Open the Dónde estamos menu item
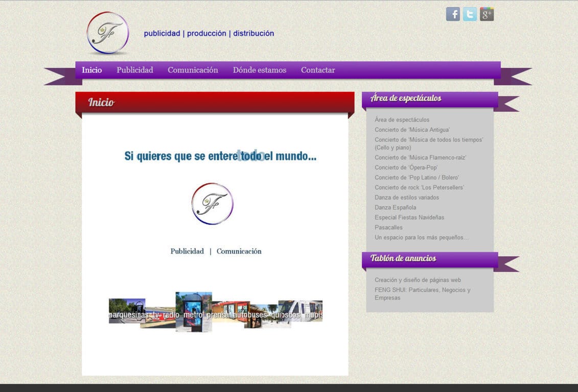578x392 pixels. 260,70
